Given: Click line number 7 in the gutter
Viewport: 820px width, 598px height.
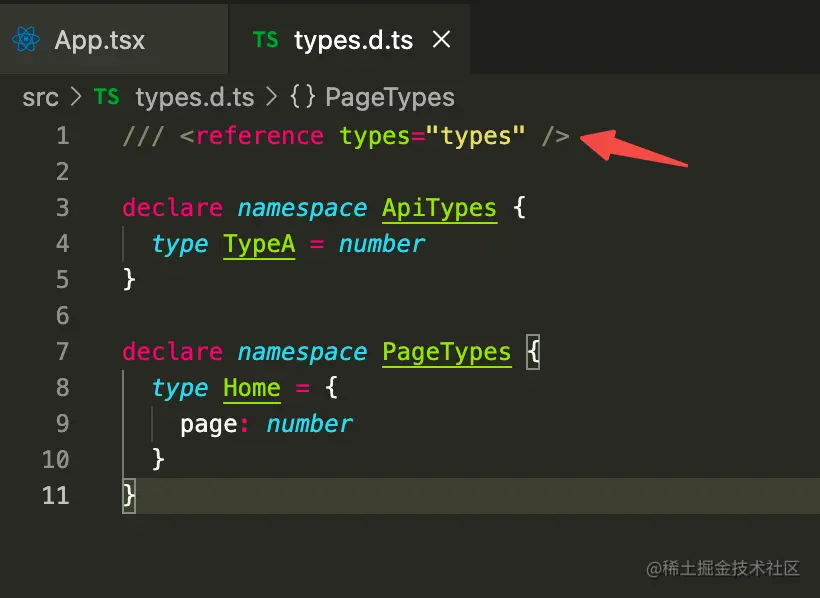Looking at the screenshot, I should point(62,352).
